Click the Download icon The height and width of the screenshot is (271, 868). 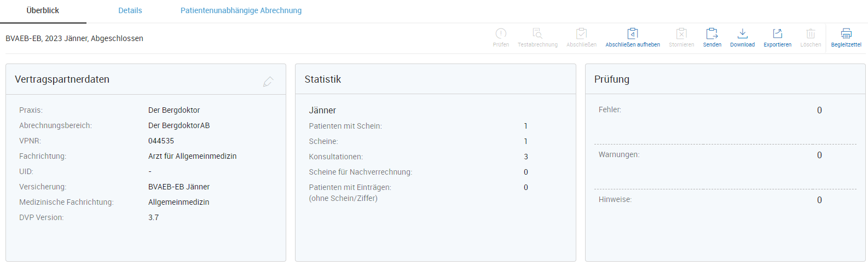[742, 34]
